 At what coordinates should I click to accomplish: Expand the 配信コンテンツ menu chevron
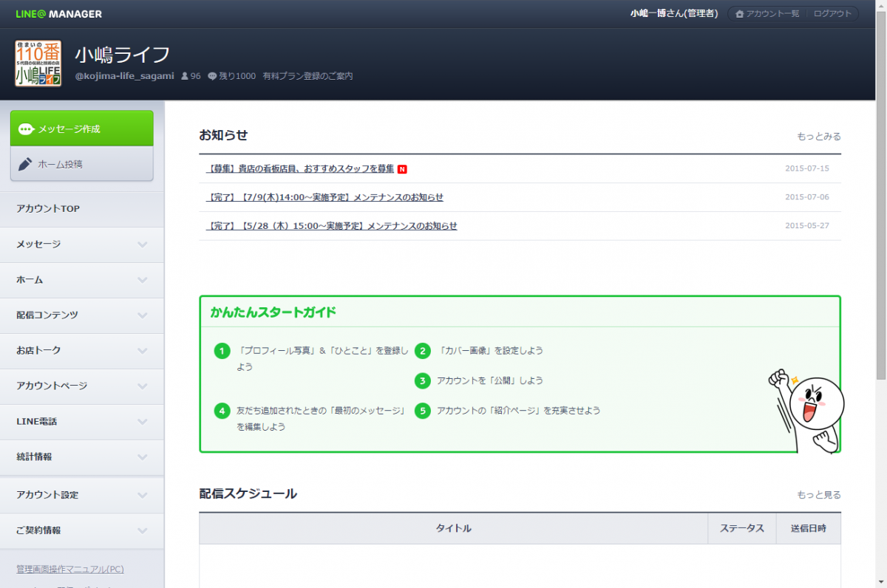pyautogui.click(x=143, y=315)
